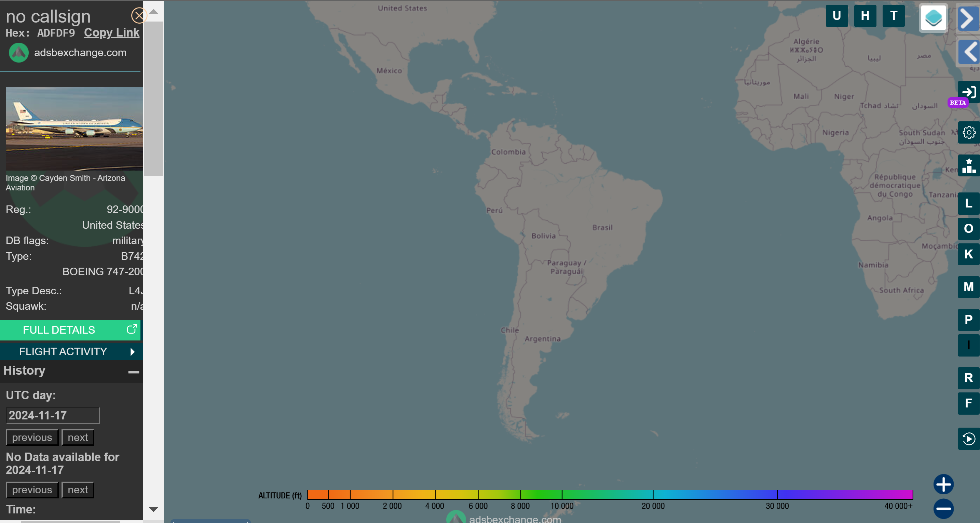Click the sidebar scrollbar up arrow
The image size is (980, 523).
coord(153,11)
